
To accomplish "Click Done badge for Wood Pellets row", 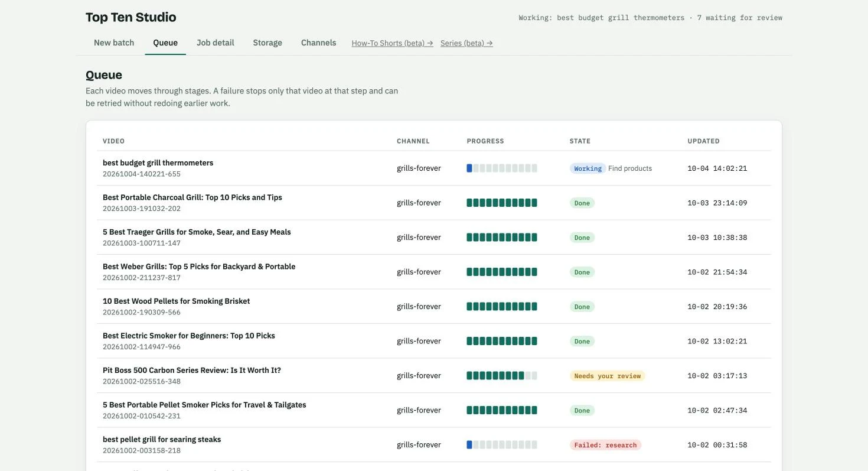I will [x=582, y=307].
